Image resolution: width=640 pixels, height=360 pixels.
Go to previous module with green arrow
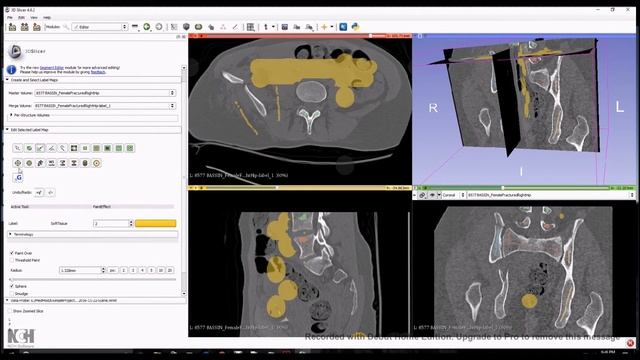coord(147,27)
